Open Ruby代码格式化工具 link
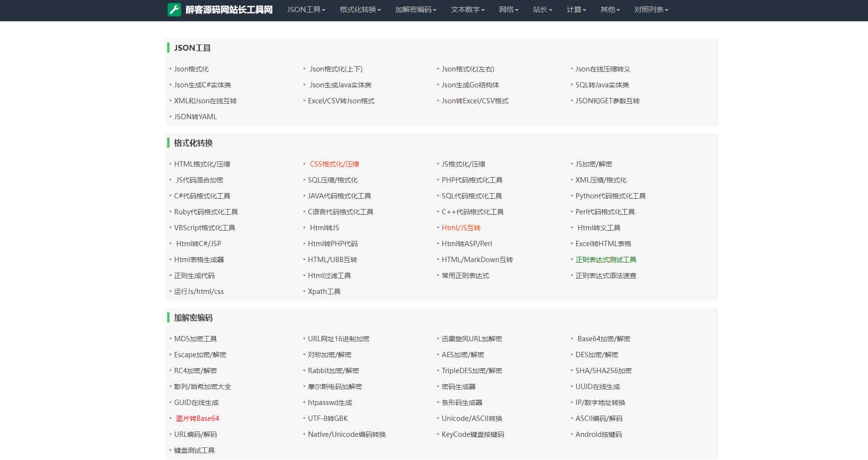 [x=206, y=212]
